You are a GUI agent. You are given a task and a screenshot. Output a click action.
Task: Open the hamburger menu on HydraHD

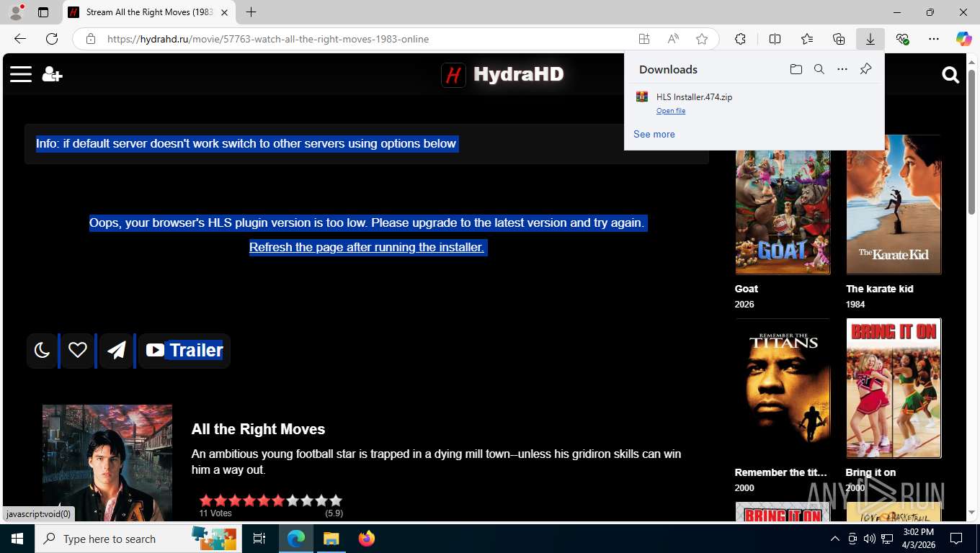pos(21,74)
